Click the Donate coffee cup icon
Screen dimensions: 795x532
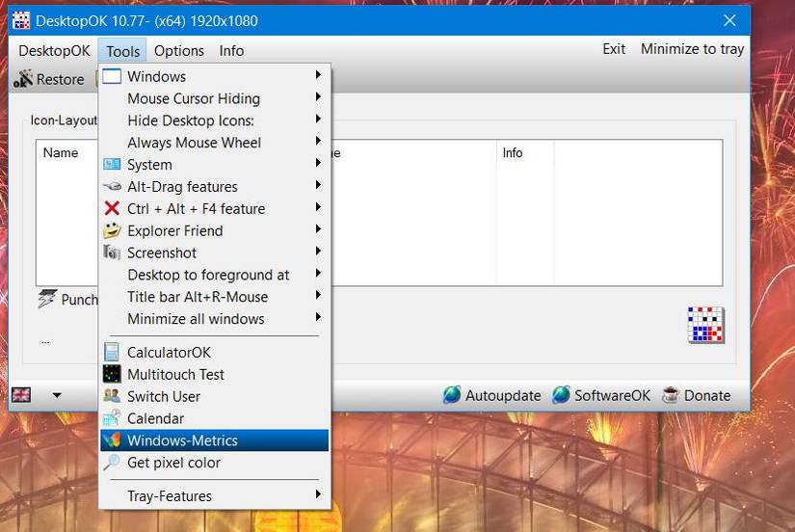[671, 394]
